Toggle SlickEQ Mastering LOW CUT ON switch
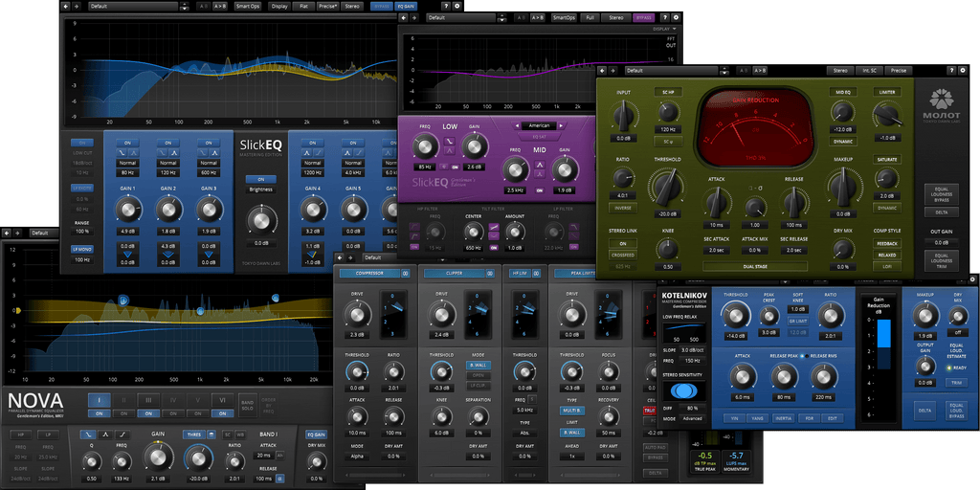 [x=82, y=143]
